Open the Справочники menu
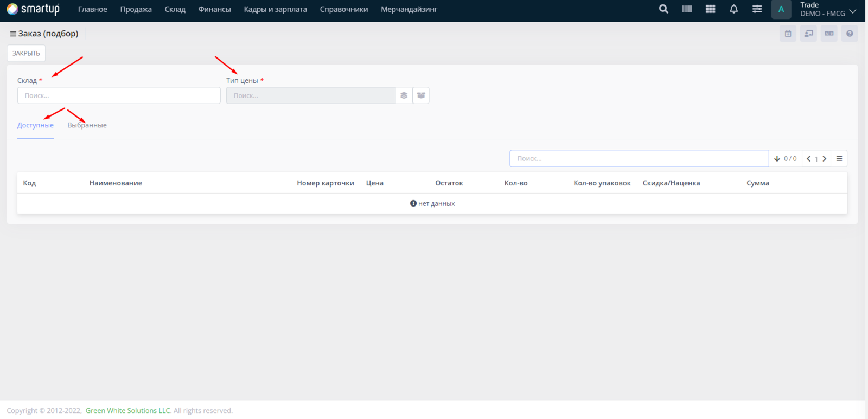868x419 pixels. coord(343,9)
